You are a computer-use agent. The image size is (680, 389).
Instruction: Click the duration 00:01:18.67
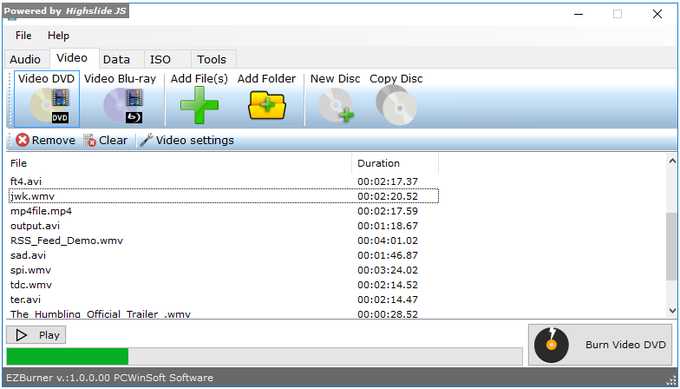[387, 226]
